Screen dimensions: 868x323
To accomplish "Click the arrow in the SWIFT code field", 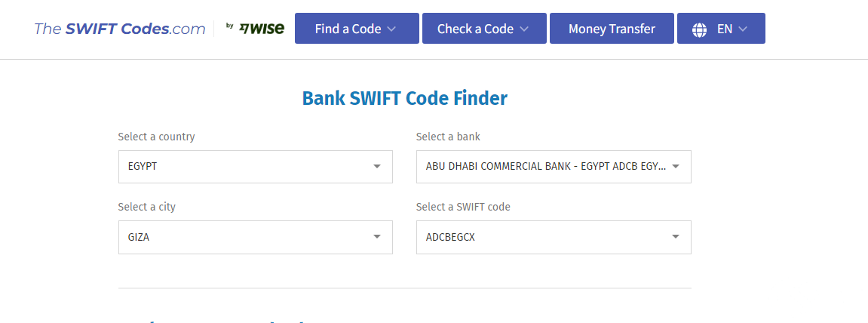I will point(676,237).
